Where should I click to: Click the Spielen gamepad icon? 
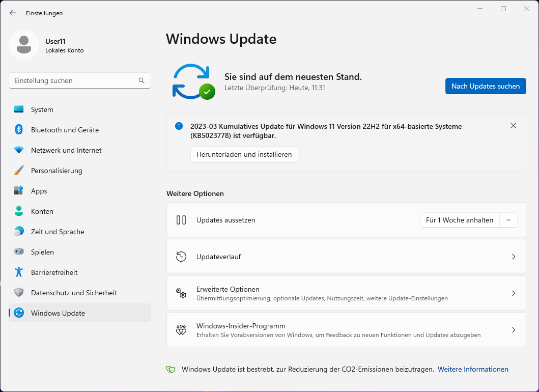[x=19, y=252]
